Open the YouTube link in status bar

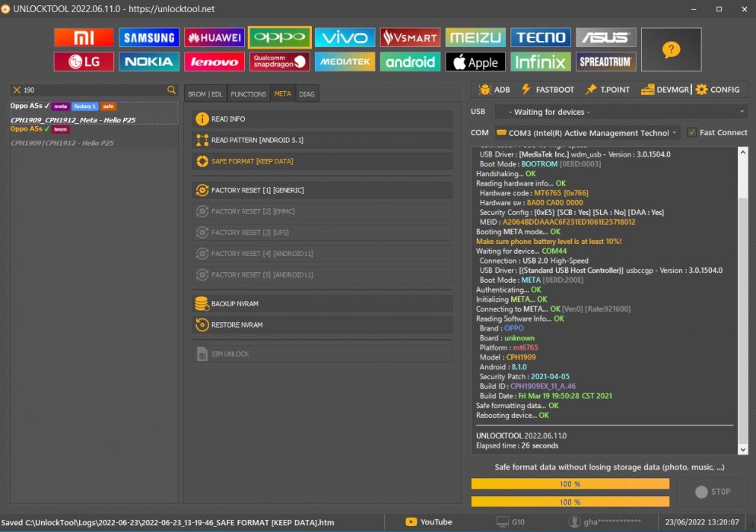(429, 522)
